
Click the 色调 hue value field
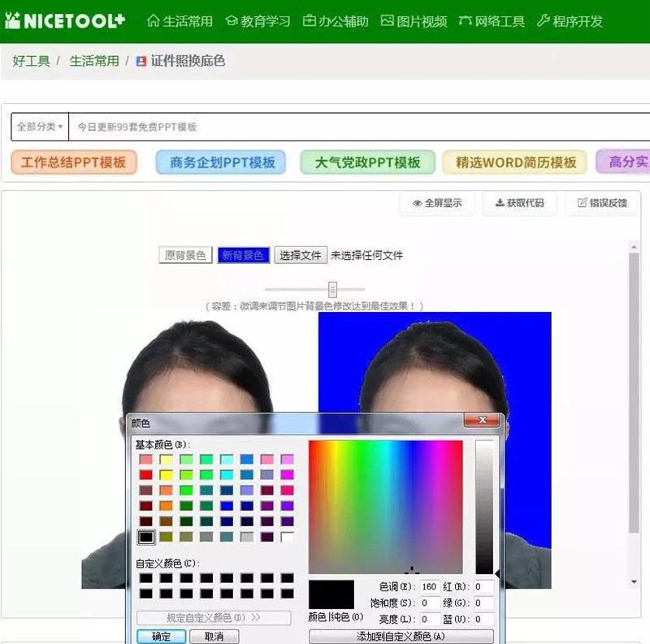point(430,586)
